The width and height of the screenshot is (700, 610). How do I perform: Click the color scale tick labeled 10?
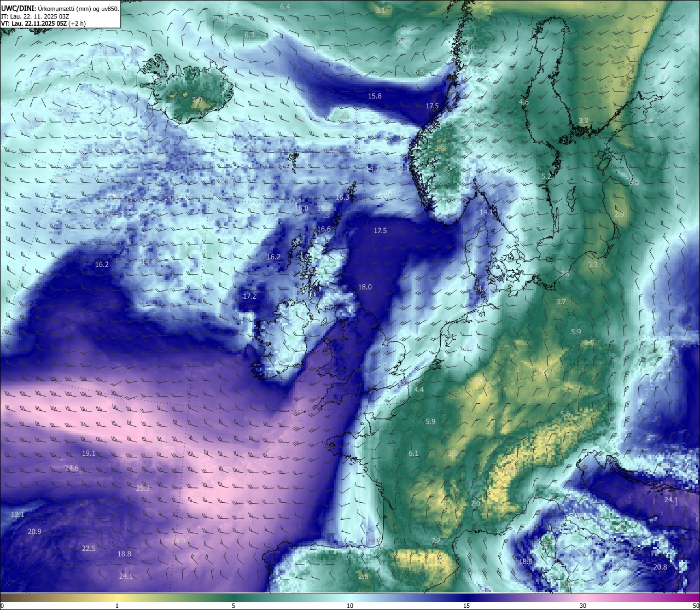pyautogui.click(x=350, y=606)
